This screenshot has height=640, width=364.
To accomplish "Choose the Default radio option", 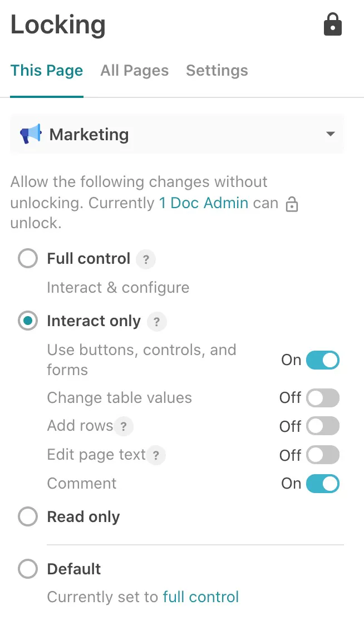I will (x=28, y=569).
